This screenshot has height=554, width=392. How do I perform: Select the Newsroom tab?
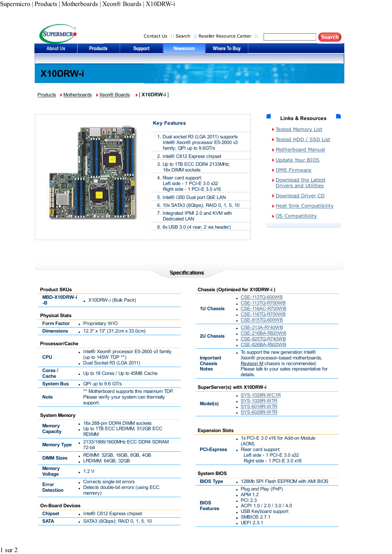(184, 48)
